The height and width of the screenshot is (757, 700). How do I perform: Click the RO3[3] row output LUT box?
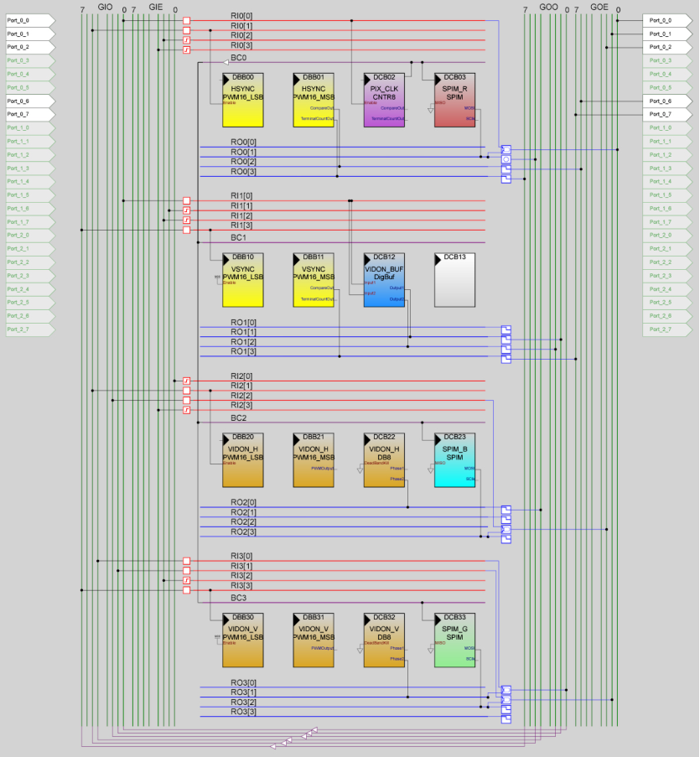click(506, 719)
